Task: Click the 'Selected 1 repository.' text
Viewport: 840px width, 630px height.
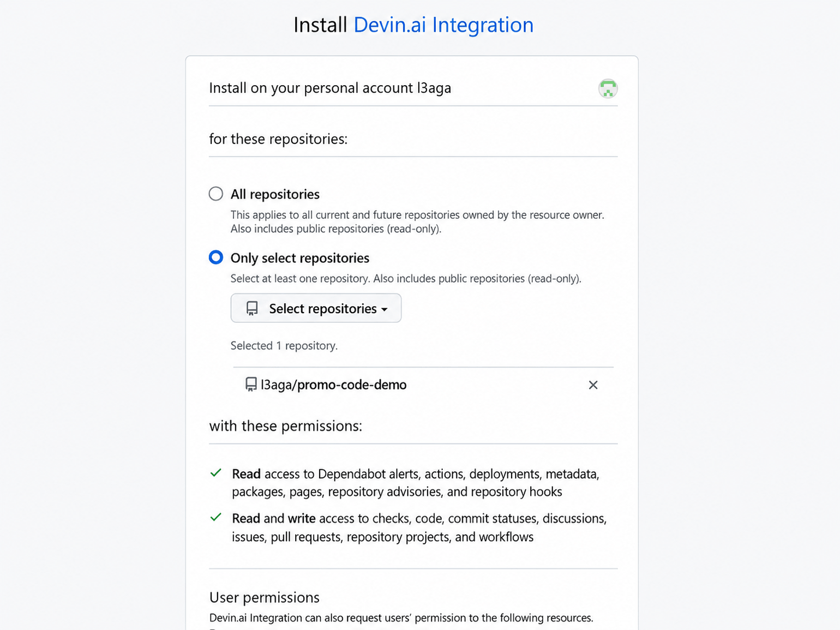Action: (x=284, y=346)
